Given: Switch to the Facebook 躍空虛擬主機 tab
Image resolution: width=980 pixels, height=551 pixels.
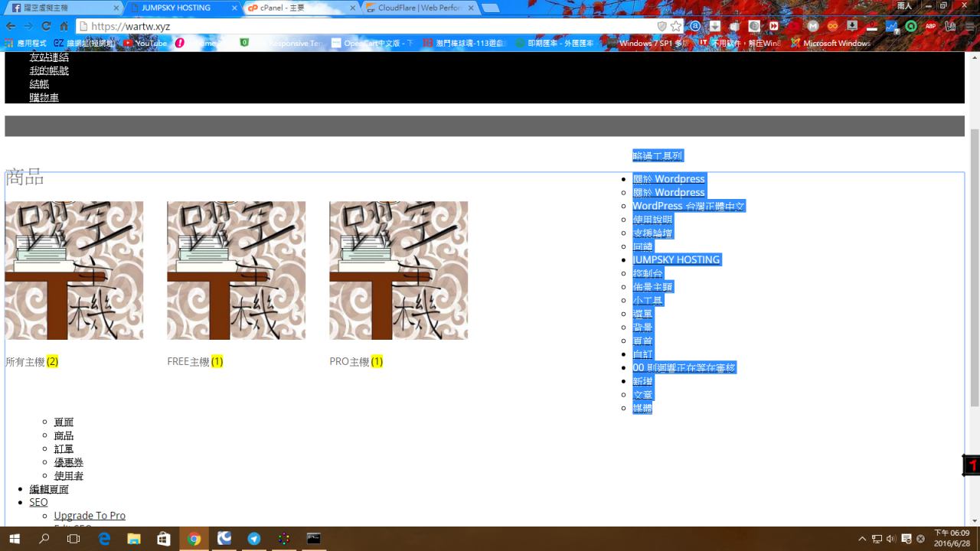Looking at the screenshot, I should (x=63, y=8).
